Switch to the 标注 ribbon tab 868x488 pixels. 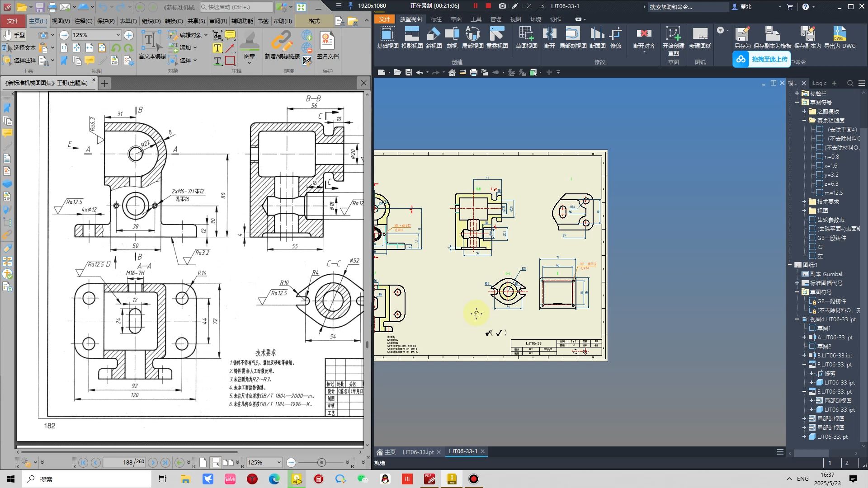click(x=436, y=19)
